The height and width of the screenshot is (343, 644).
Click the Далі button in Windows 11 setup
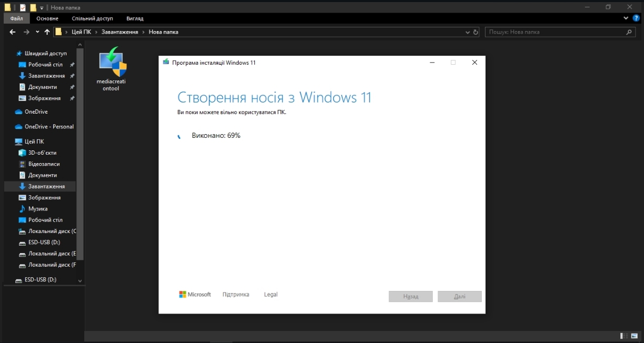pyautogui.click(x=460, y=297)
